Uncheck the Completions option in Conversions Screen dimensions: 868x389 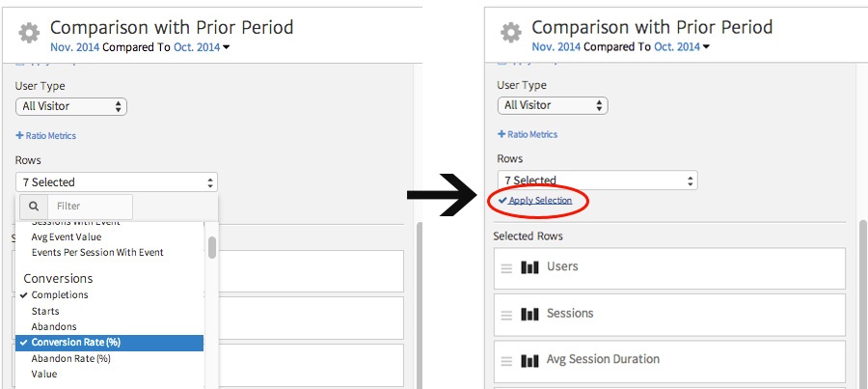click(59, 295)
